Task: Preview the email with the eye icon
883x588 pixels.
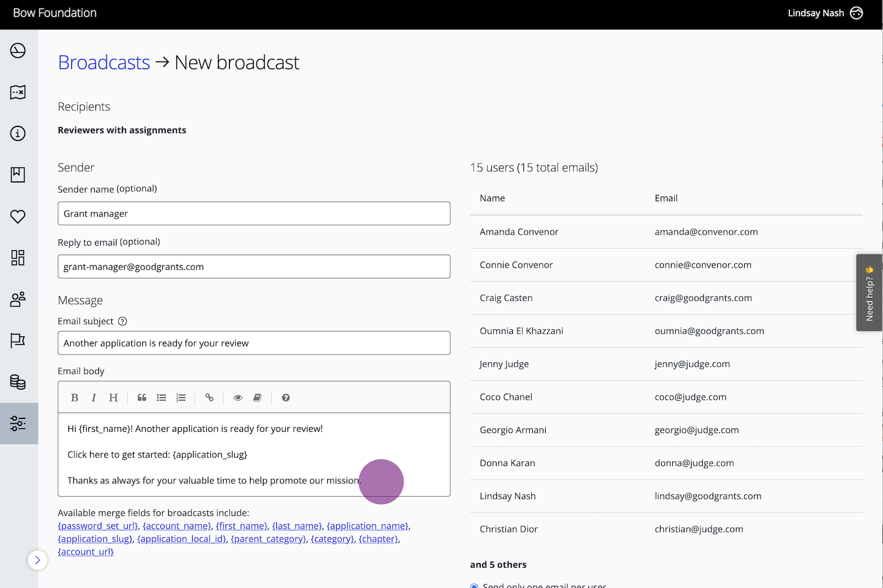Action: click(x=238, y=397)
